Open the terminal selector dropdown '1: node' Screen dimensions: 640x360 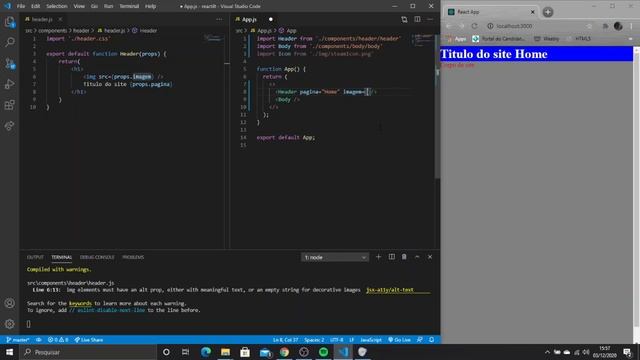tap(335, 257)
